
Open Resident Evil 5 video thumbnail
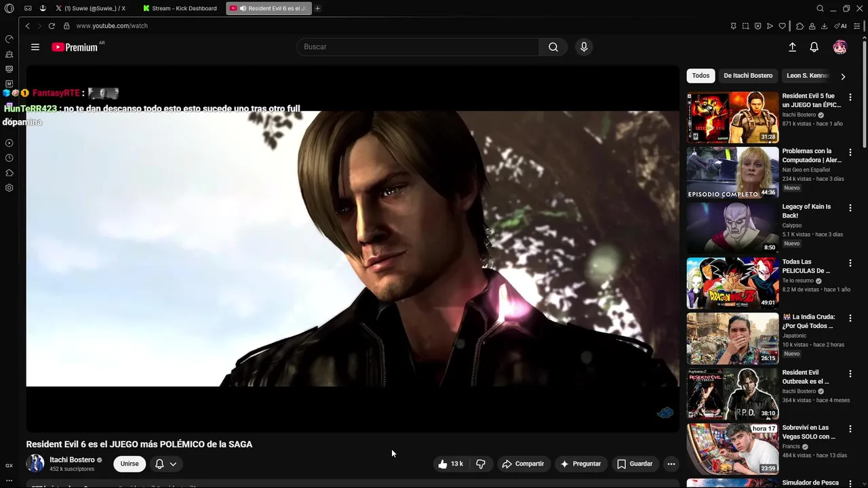point(732,117)
